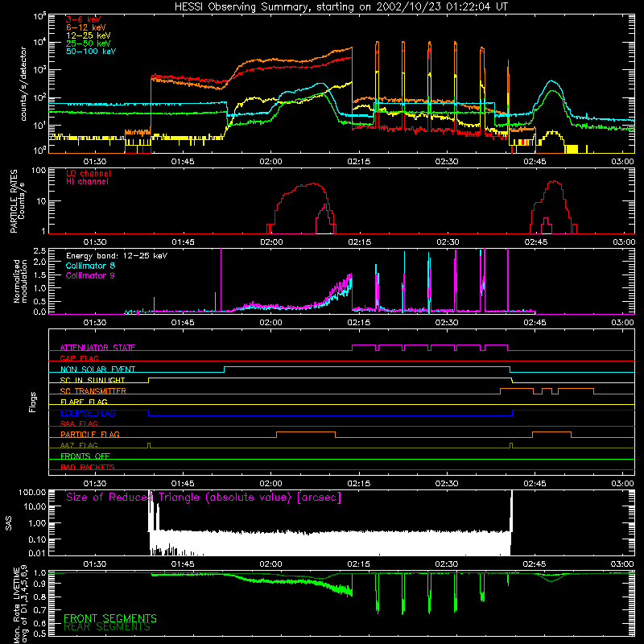Click the 2.5 tick on the modulation axis
Screen dimensions: 644x644
point(39,251)
